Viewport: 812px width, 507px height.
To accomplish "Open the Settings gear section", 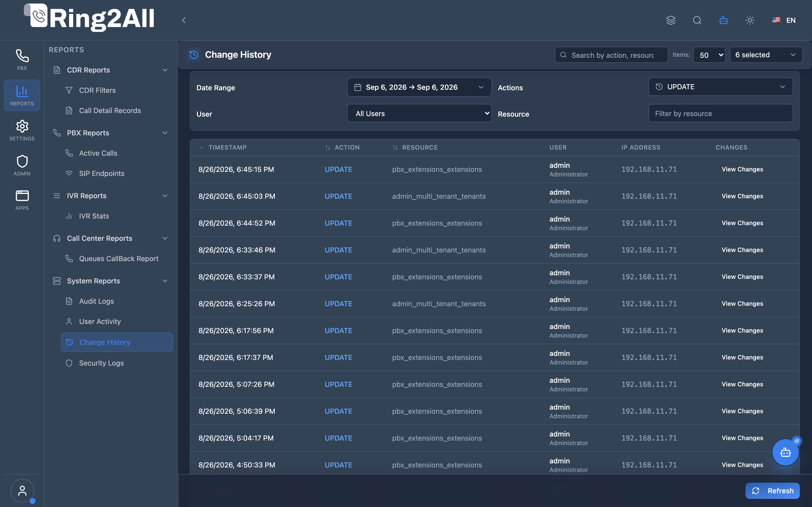I will 22,130.
